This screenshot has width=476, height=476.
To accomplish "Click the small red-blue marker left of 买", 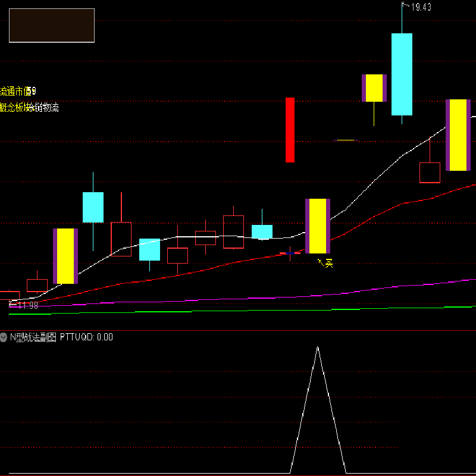I will pyautogui.click(x=290, y=253).
